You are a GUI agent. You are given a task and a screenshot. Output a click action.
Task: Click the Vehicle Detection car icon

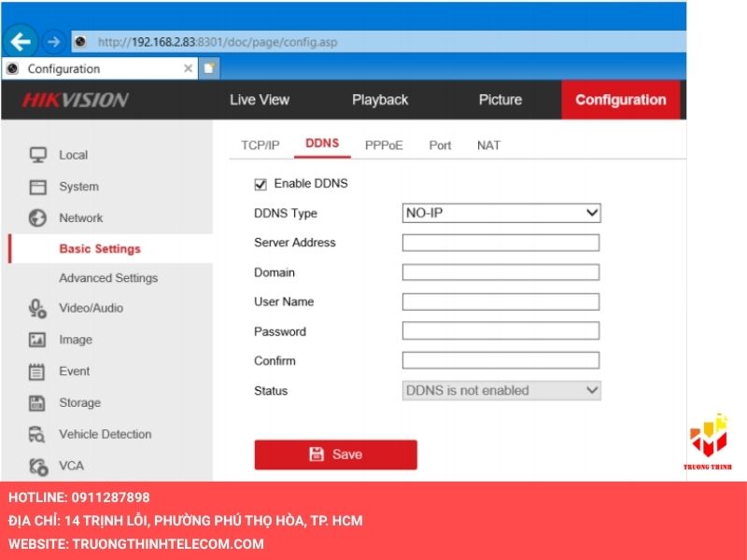(x=36, y=434)
